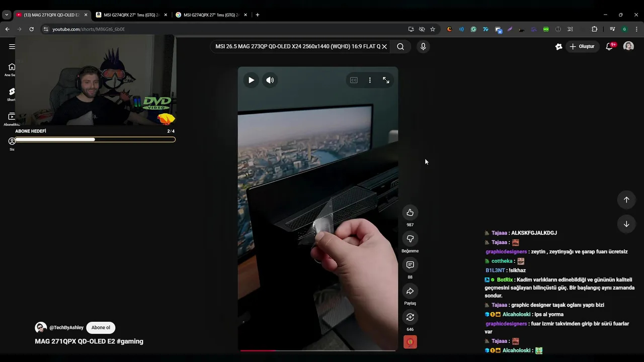Viewport: 644px width, 362px height.
Task: Click chat user graphicdesigners' zeytin message
Action: (x=556, y=252)
